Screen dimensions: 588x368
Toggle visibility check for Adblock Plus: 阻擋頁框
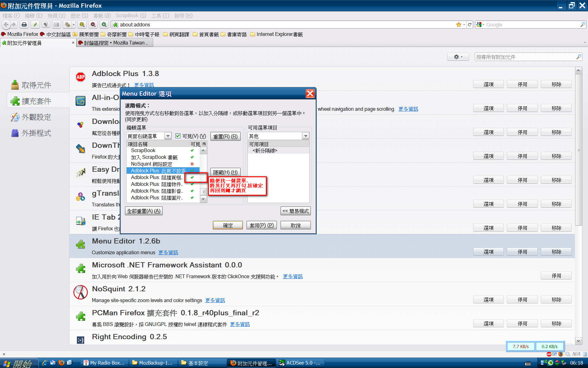(192, 177)
